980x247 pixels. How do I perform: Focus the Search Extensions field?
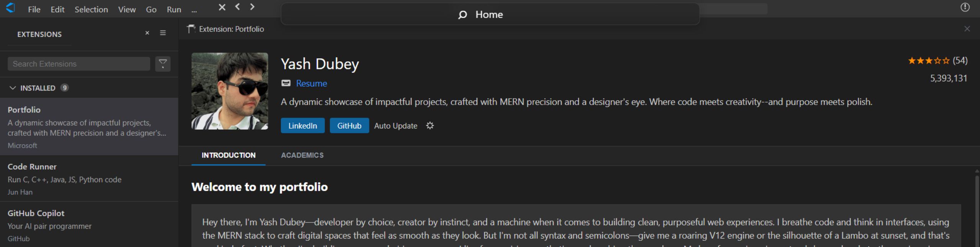pos(79,64)
